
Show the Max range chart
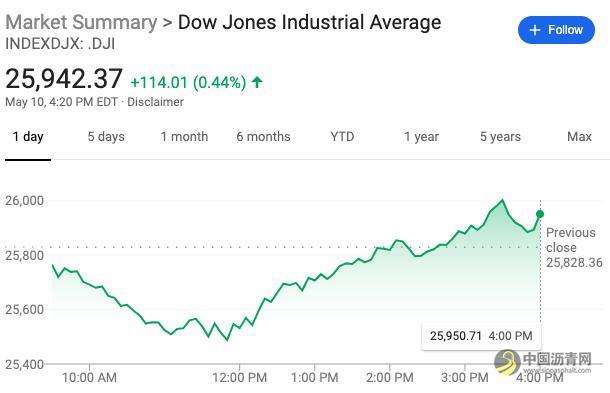[579, 137]
